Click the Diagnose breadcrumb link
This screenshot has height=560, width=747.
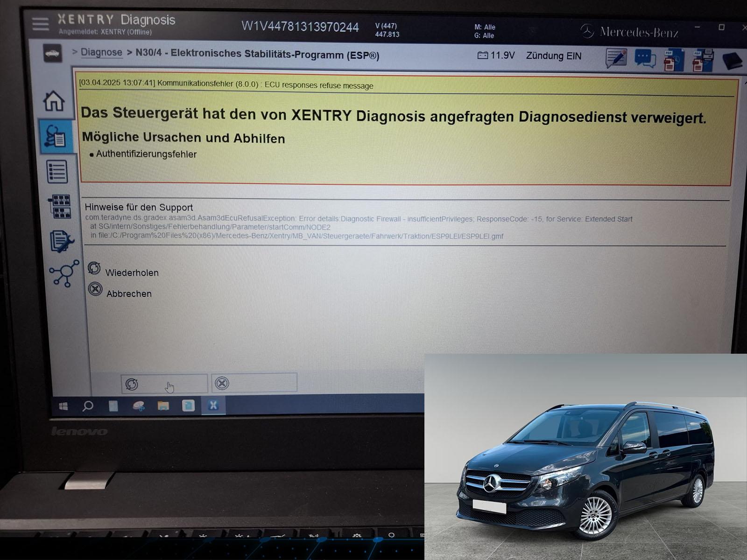101,52
